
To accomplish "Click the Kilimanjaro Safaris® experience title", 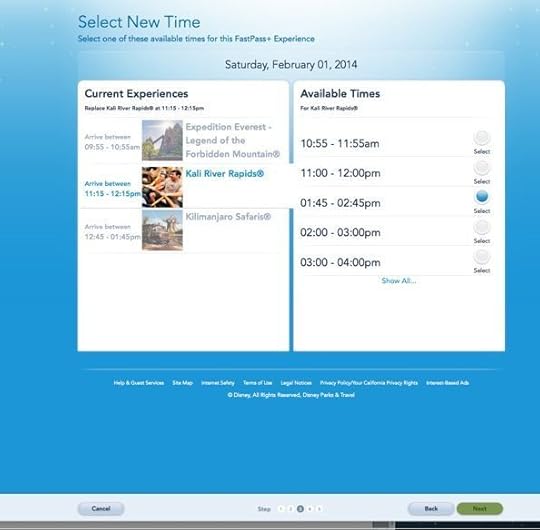I will tap(228, 217).
